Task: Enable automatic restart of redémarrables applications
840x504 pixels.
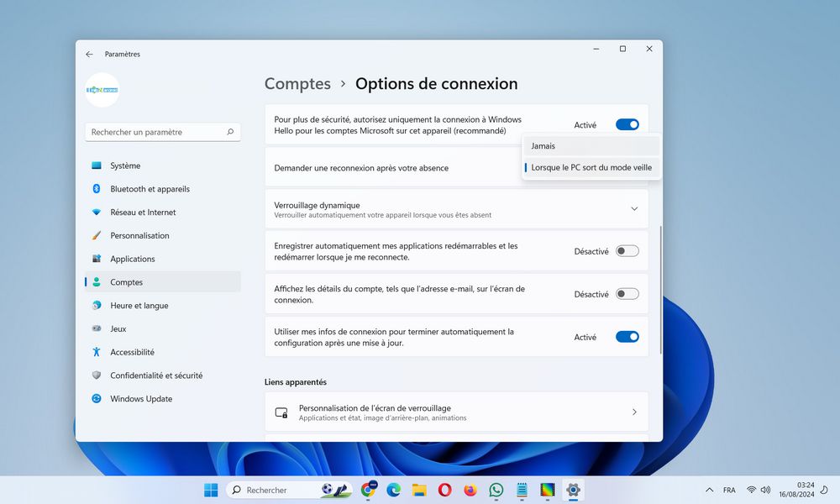Action: click(x=627, y=251)
